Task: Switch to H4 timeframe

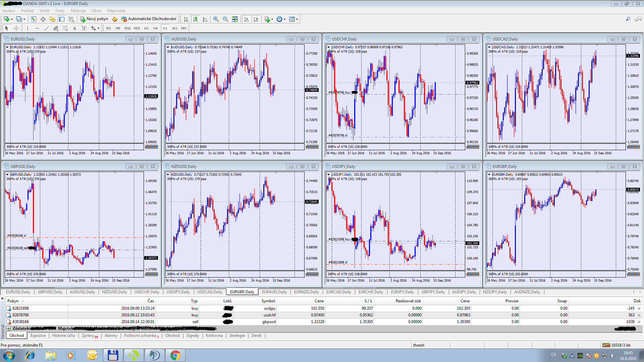Action: point(155,28)
